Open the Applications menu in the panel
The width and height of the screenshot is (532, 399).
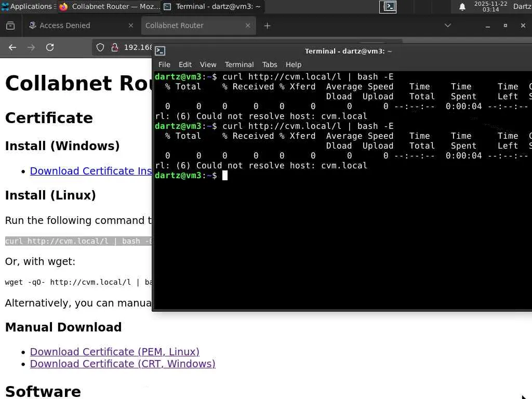click(x=28, y=6)
